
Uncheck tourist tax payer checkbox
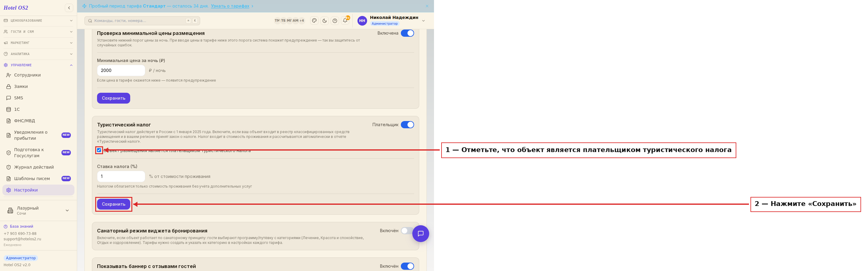99,150
